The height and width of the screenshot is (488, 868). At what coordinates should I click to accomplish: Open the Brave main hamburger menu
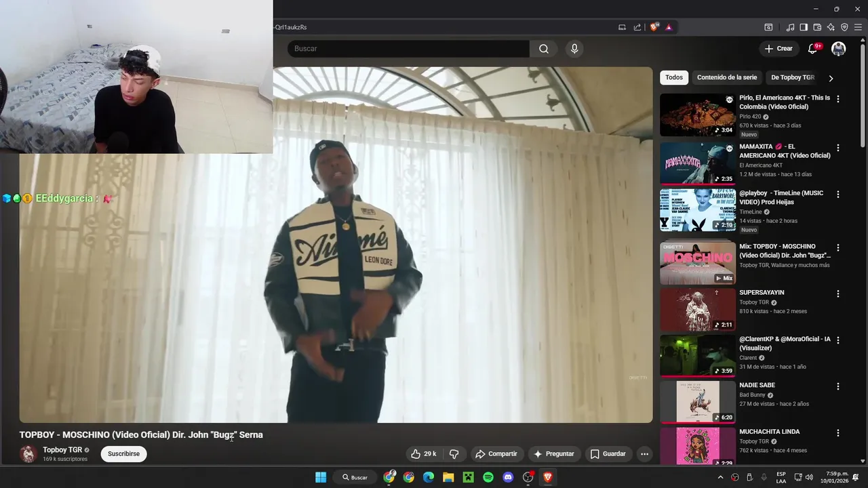pyautogui.click(x=858, y=27)
